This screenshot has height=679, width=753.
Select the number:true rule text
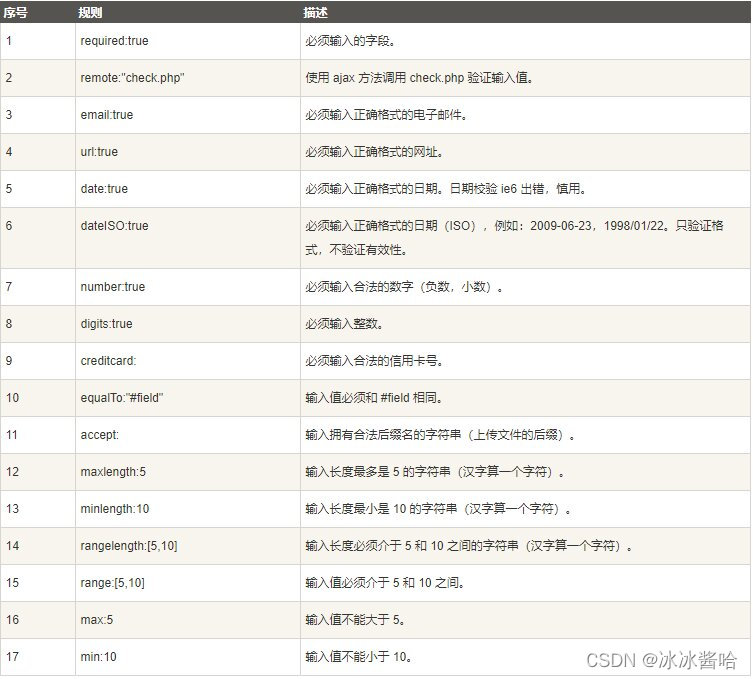(x=113, y=287)
